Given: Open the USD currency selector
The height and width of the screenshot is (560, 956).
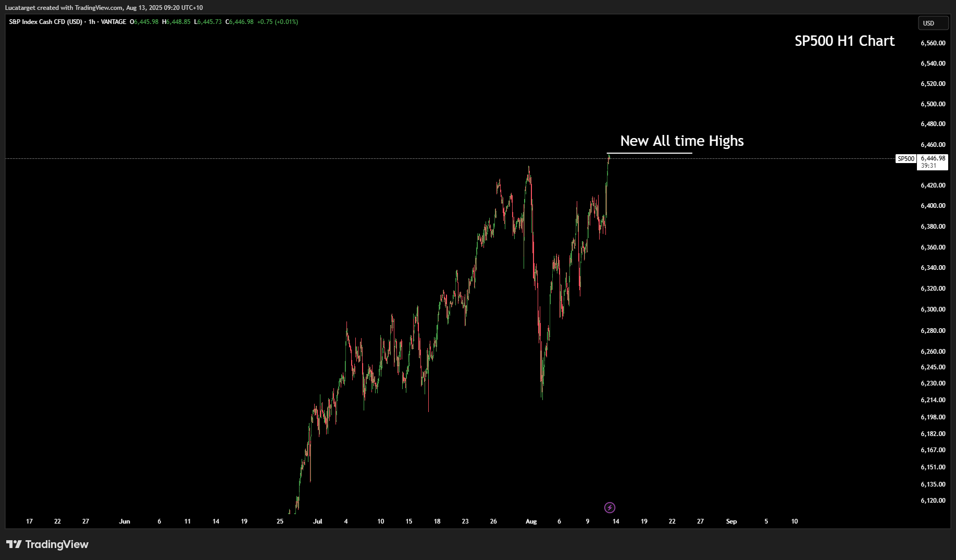Looking at the screenshot, I should [933, 23].
